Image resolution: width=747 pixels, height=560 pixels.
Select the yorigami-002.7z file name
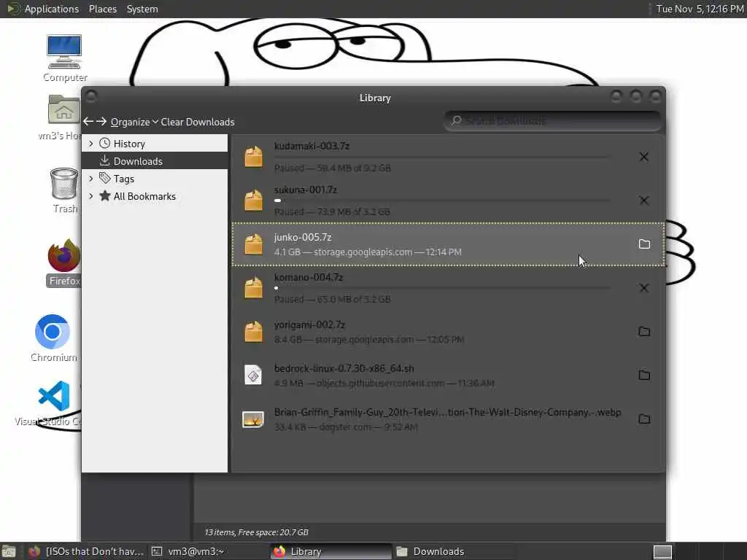(x=309, y=324)
